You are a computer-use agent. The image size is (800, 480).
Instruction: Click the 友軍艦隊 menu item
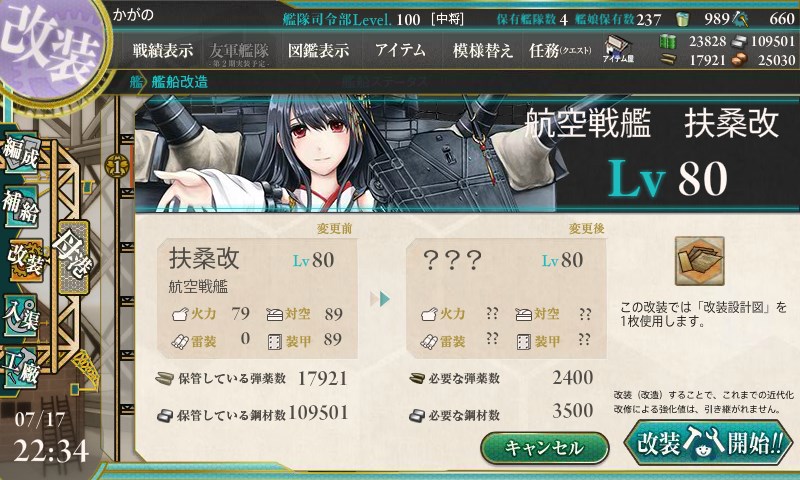click(x=239, y=53)
